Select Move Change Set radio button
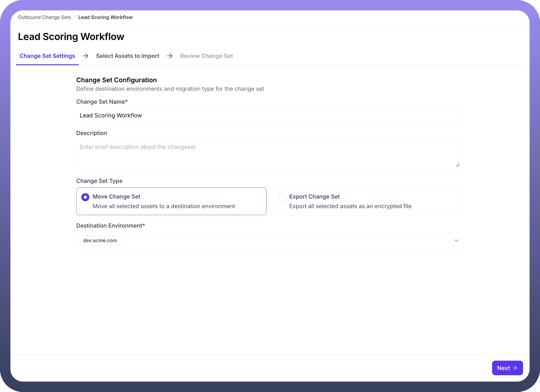The height and width of the screenshot is (392, 540). pyautogui.click(x=85, y=197)
